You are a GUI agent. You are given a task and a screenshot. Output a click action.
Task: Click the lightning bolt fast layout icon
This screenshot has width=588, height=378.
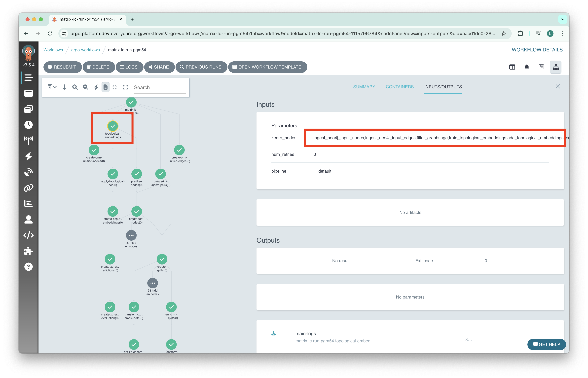click(96, 87)
